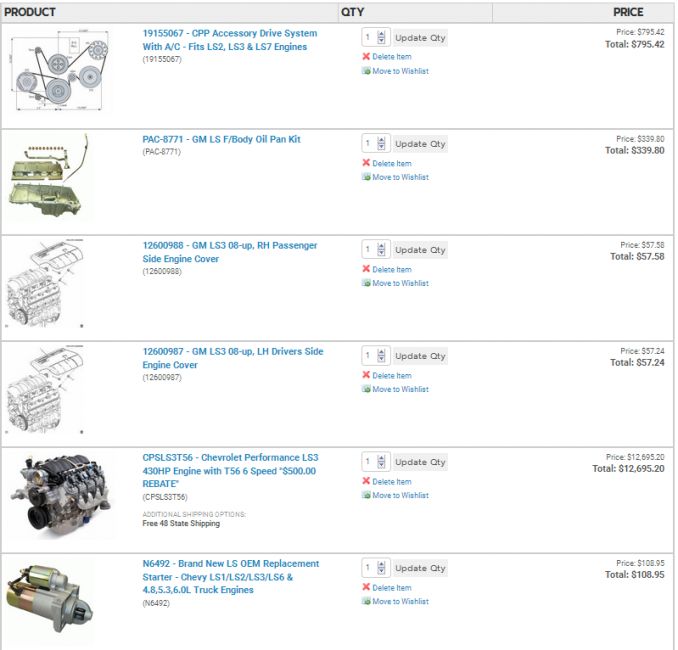Click Update Qty for RH Passenger Side Engine Cover
The width and height of the screenshot is (678, 650).
pos(420,250)
